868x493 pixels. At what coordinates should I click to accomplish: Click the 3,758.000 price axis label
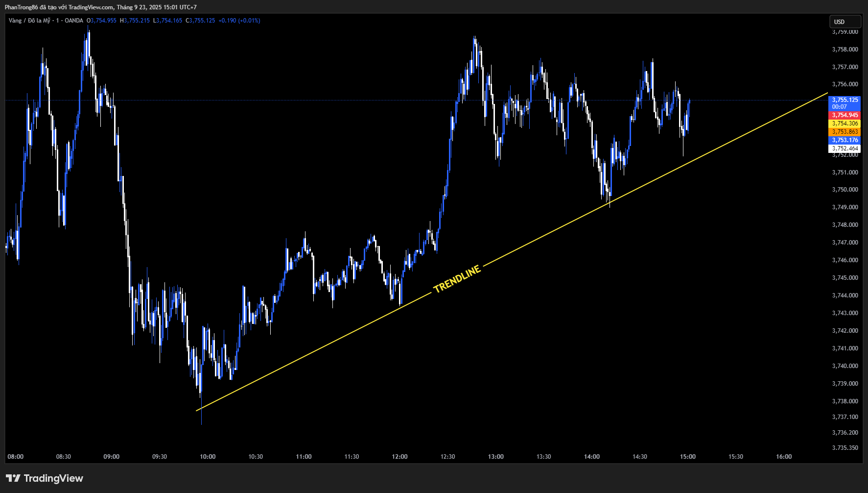845,49
